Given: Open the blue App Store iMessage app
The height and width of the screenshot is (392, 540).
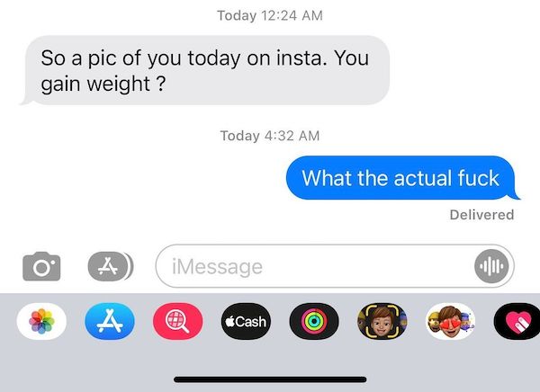Looking at the screenshot, I should pyautogui.click(x=110, y=321).
